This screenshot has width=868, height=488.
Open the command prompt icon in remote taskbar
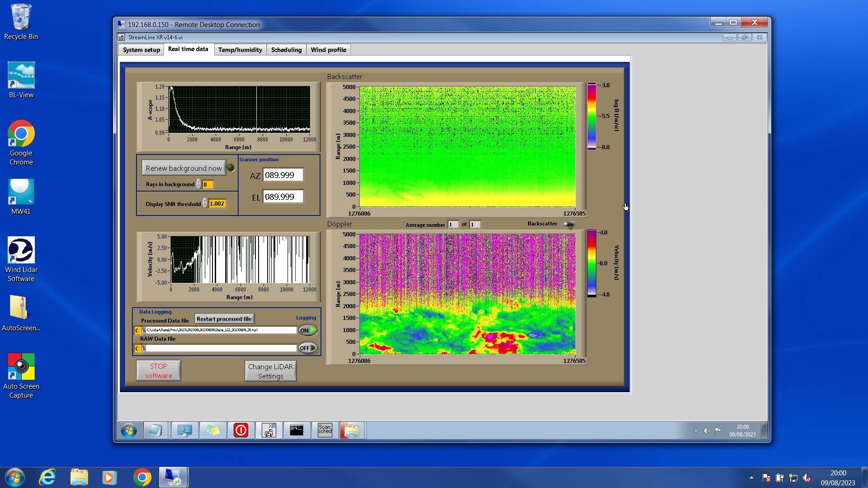[x=297, y=430]
